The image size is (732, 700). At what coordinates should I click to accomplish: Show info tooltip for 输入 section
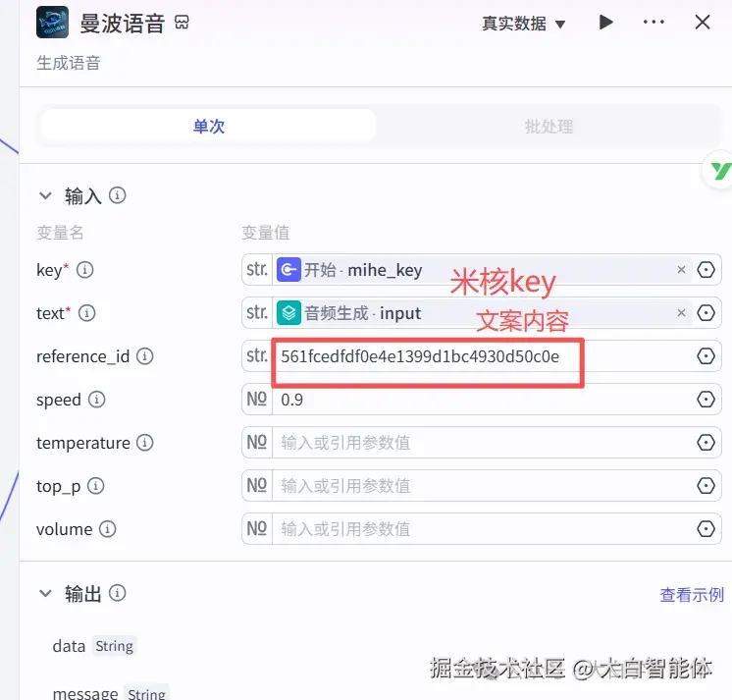point(117,195)
